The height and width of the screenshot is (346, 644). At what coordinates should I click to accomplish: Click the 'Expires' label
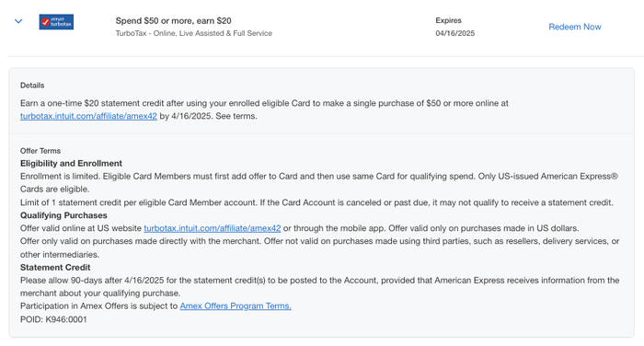tap(449, 20)
